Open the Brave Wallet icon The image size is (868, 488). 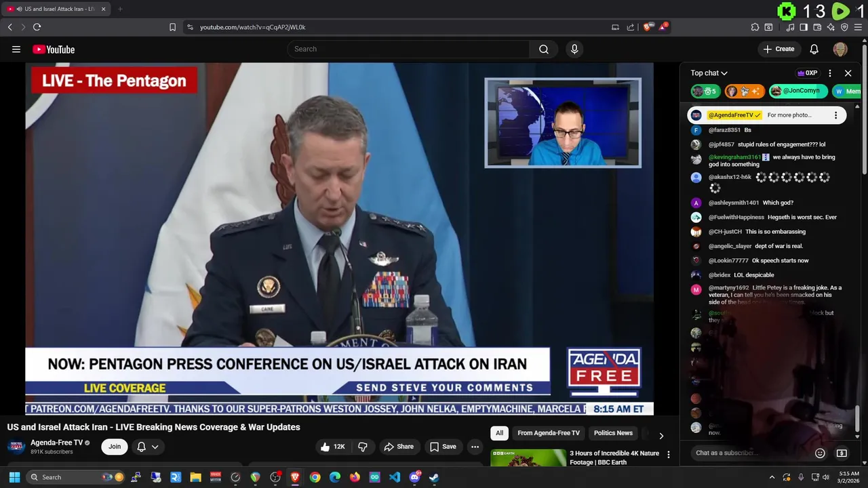point(817,27)
